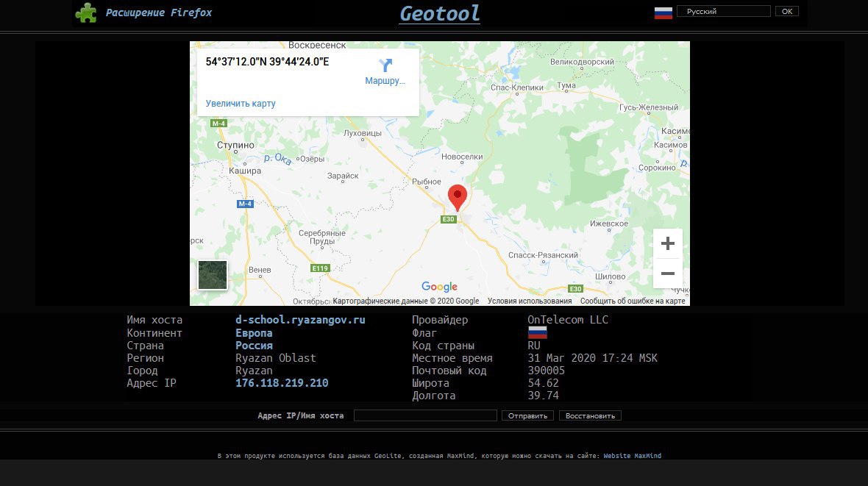The image size is (868, 486).
Task: Click the OnTelecom LLC provider value
Action: pyautogui.click(x=567, y=320)
